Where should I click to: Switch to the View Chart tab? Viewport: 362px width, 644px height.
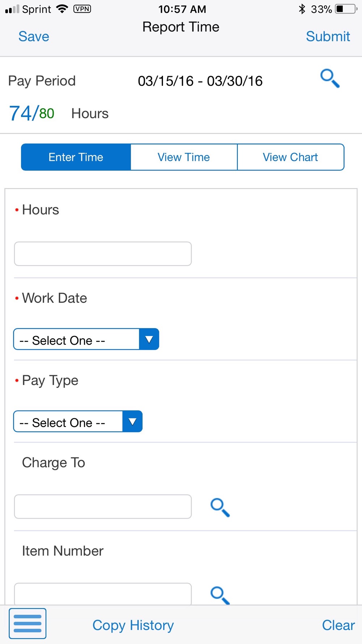pos(291,157)
